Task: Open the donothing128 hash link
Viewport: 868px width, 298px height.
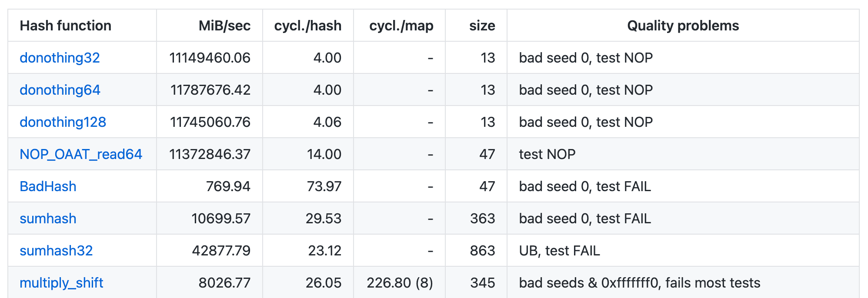Action: (63, 122)
